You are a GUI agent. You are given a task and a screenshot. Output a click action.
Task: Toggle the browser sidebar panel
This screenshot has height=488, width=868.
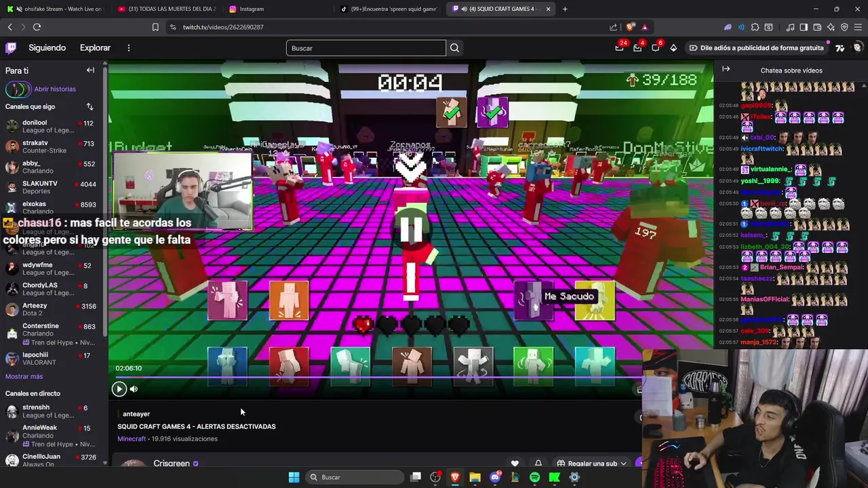804,27
